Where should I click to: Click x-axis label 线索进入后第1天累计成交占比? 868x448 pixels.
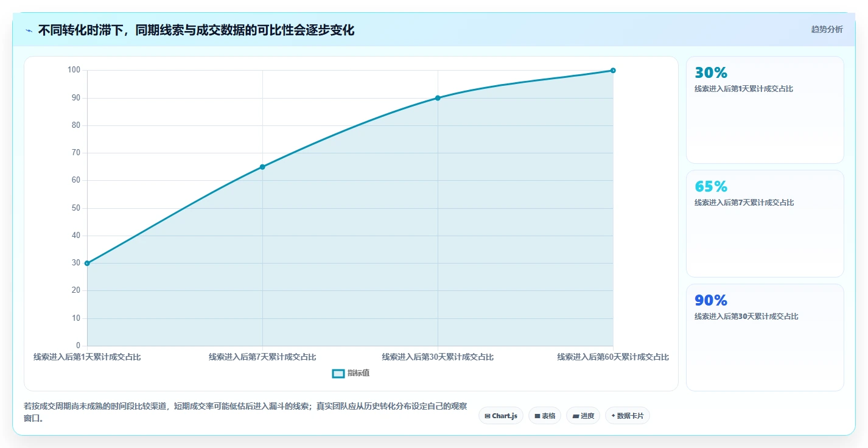(87, 357)
